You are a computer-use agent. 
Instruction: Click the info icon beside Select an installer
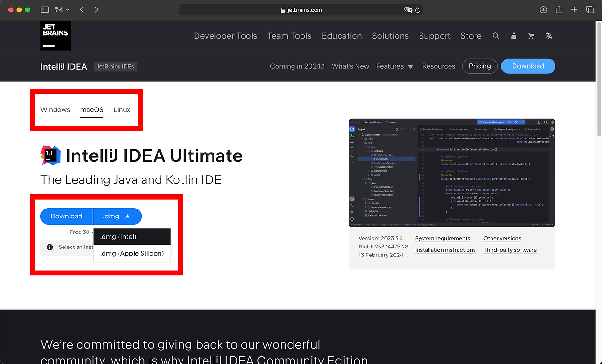tap(49, 247)
